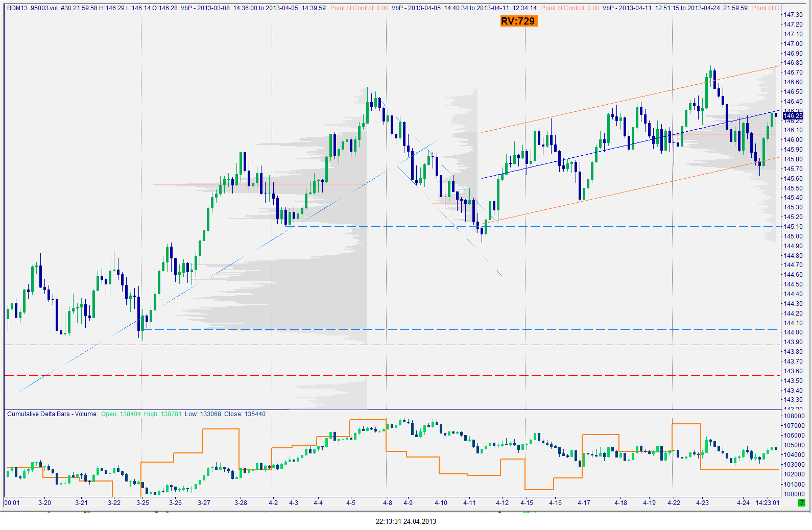
Task: Click the 00:01 time label
Action: (x=12, y=503)
